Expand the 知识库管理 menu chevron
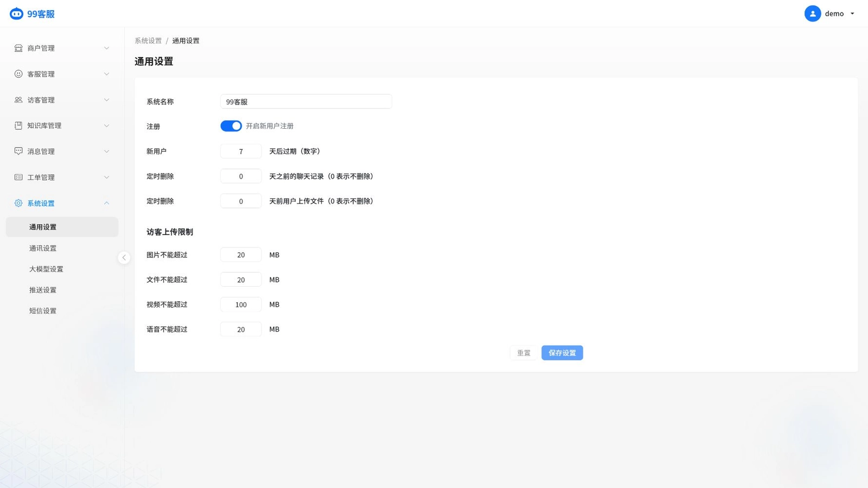 [106, 125]
